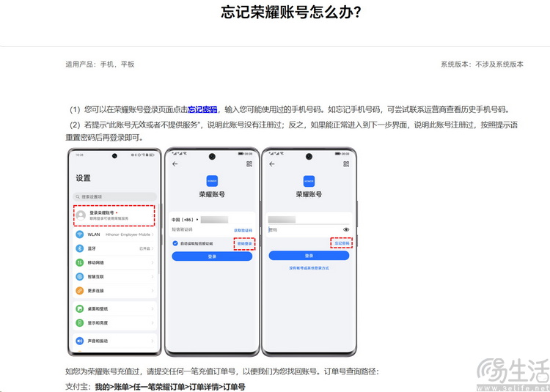Tap the 更多连接 orange link icon
The width and height of the screenshot is (550, 392).
click(x=80, y=290)
